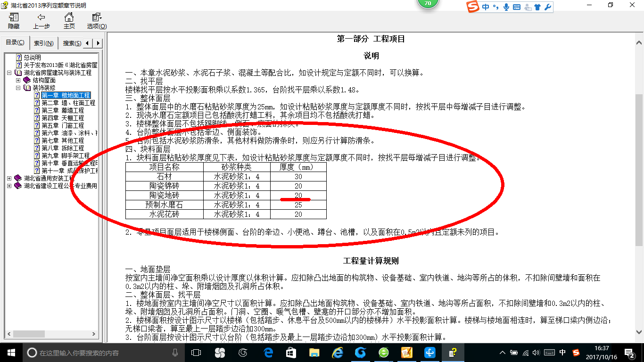This screenshot has height=362, width=644.
Task: Switch to the 目录(C) tab
Action: pos(15,43)
